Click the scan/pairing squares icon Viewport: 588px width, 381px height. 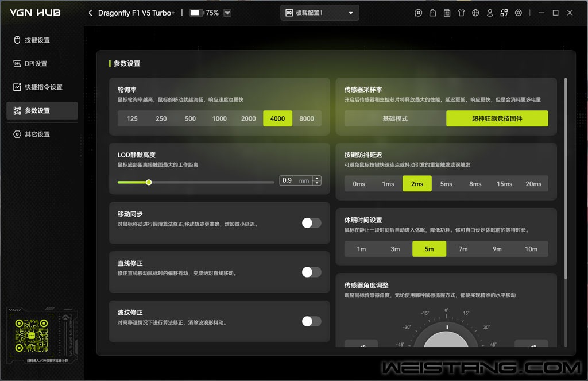point(504,13)
